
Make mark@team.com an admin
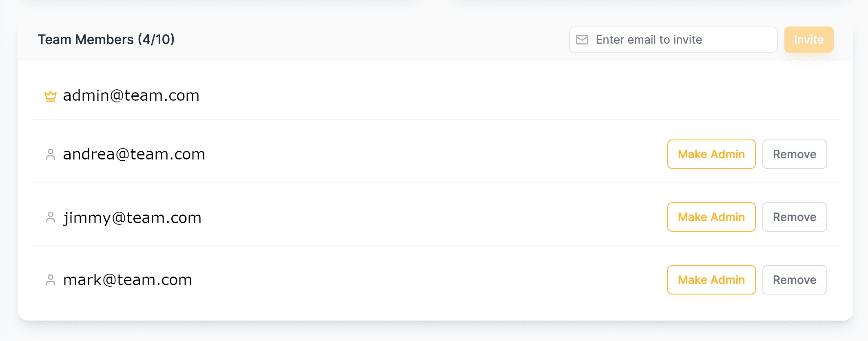[x=711, y=280]
